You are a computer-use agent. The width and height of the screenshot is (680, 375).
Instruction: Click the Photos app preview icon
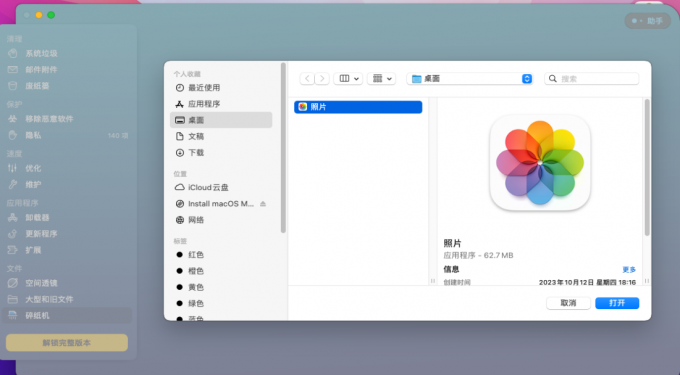click(x=540, y=163)
